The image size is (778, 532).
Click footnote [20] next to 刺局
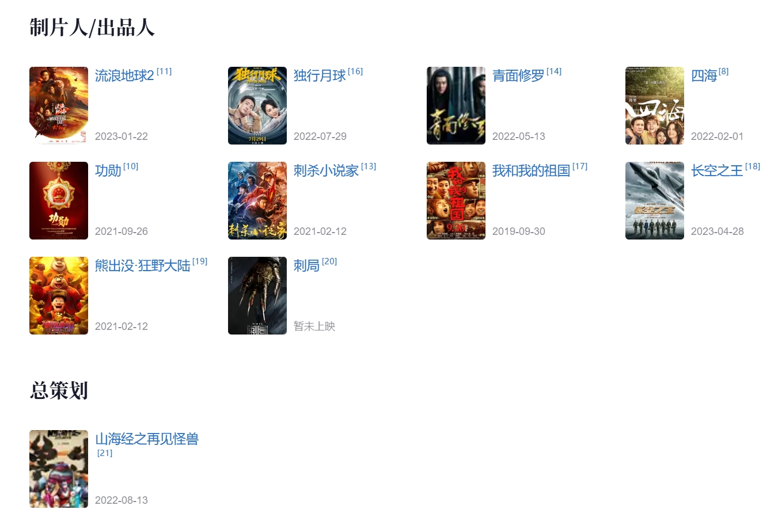329,261
